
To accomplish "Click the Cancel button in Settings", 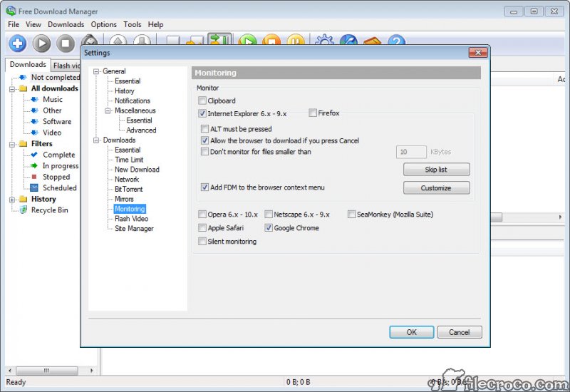I will pos(460,332).
